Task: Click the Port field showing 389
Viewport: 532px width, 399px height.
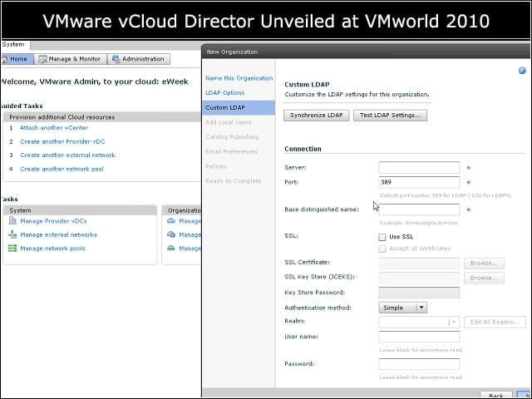Action: point(419,182)
